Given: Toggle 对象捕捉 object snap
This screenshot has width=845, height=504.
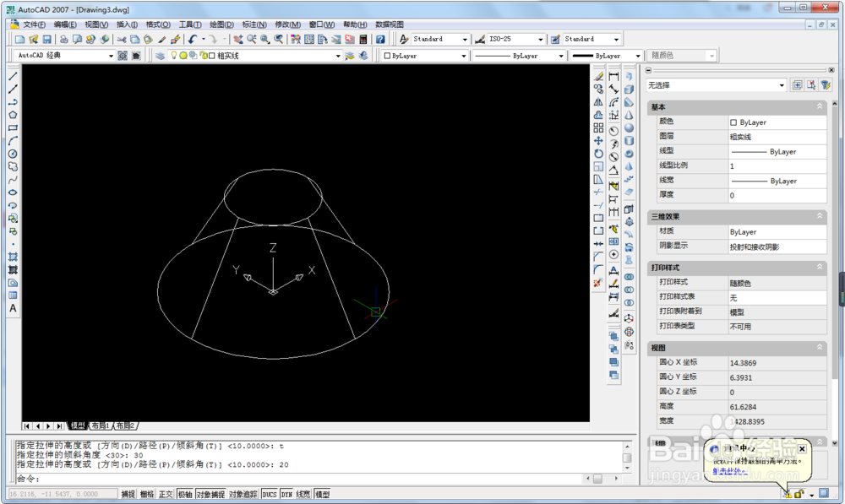Looking at the screenshot, I should (210, 494).
